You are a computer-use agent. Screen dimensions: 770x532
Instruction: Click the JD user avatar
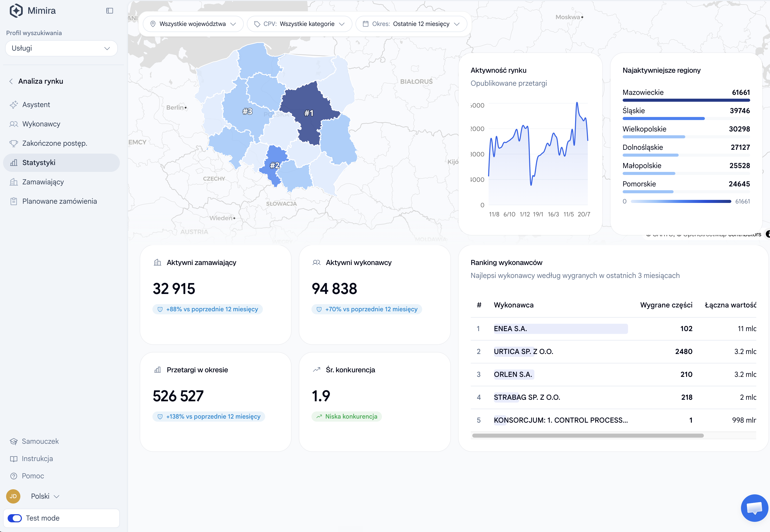tap(13, 496)
